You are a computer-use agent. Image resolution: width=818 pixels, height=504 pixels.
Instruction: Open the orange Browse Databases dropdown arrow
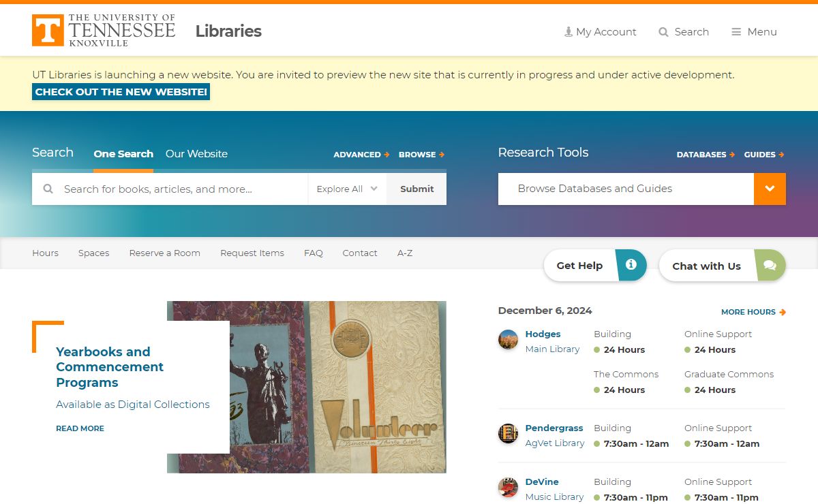point(770,189)
